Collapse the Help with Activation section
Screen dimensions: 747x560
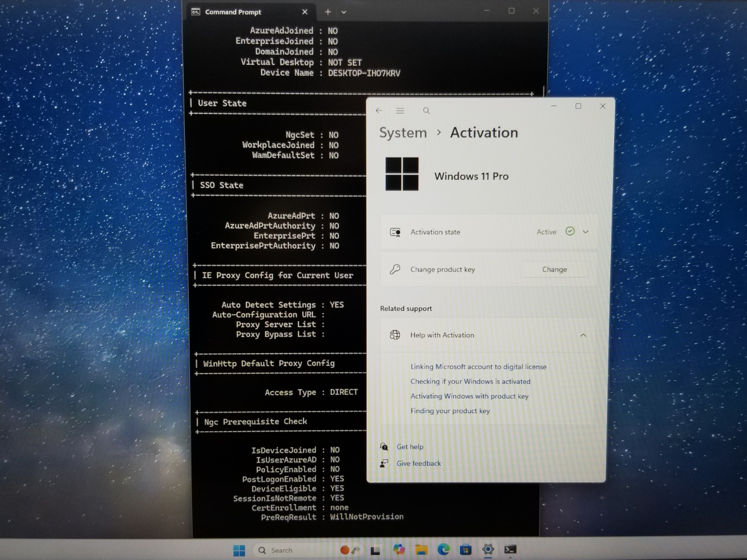pyautogui.click(x=583, y=335)
